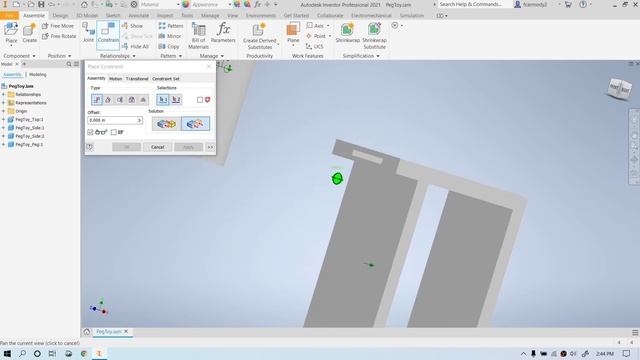Click the PegToy.iam document tab
The height and width of the screenshot is (360, 640).
pos(109,332)
